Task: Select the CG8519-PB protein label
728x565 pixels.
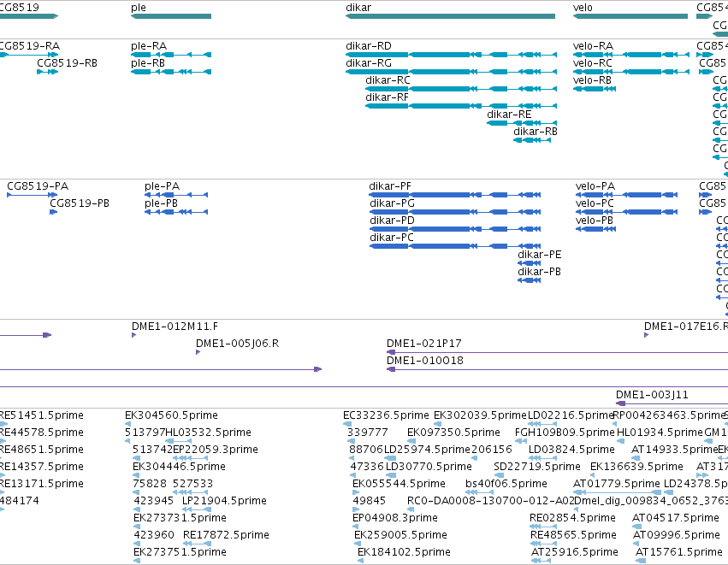Action: [x=80, y=203]
